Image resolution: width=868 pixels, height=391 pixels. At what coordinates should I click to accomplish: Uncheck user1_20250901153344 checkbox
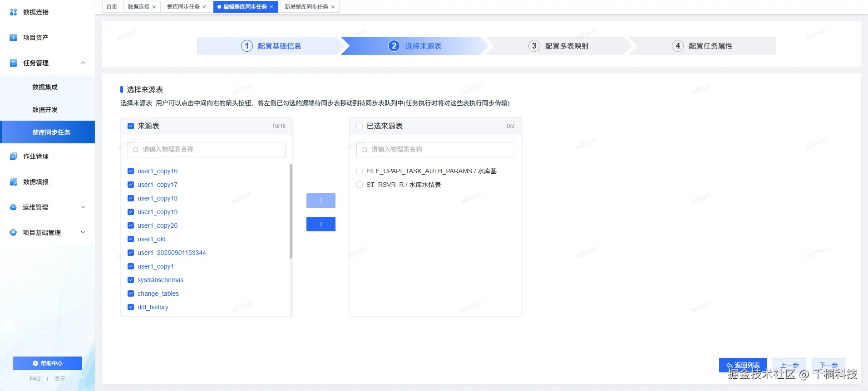(x=131, y=253)
